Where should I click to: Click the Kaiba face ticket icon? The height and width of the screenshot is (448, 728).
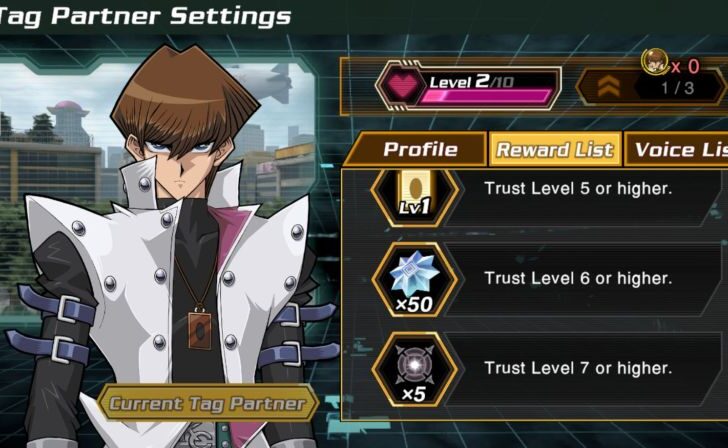655,61
